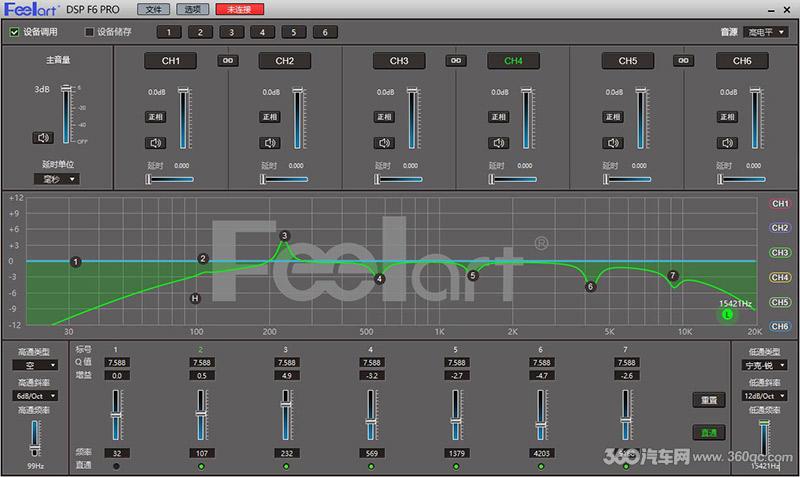This screenshot has height=477, width=800.
Task: Mute CH4 with its speaker icon
Action: pyautogui.click(x=498, y=143)
